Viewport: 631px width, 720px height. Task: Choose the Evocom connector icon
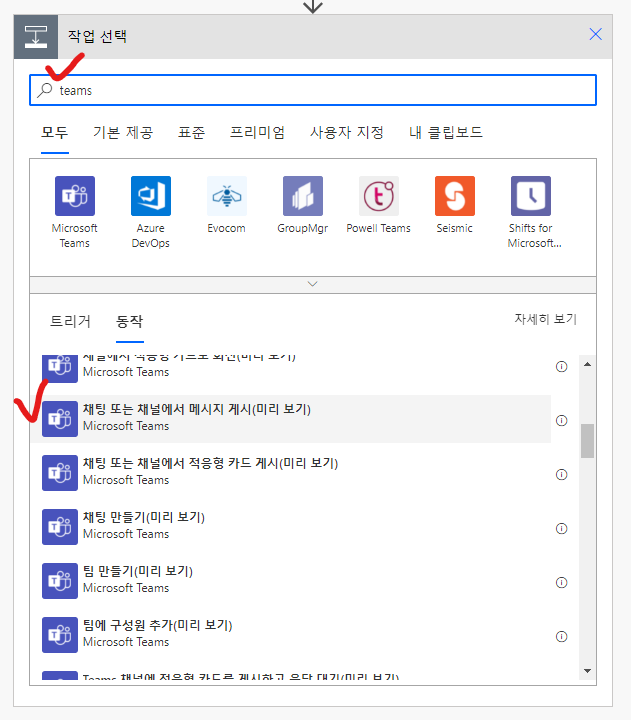[x=227, y=196]
